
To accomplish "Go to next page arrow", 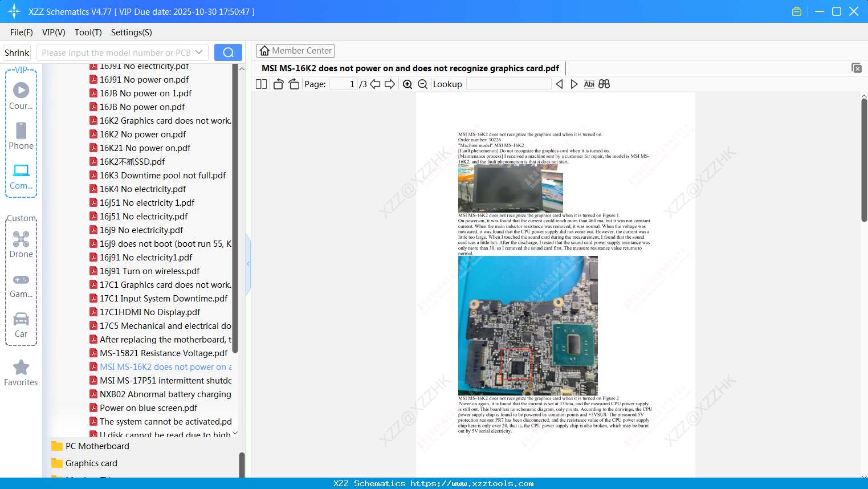I will [x=390, y=84].
